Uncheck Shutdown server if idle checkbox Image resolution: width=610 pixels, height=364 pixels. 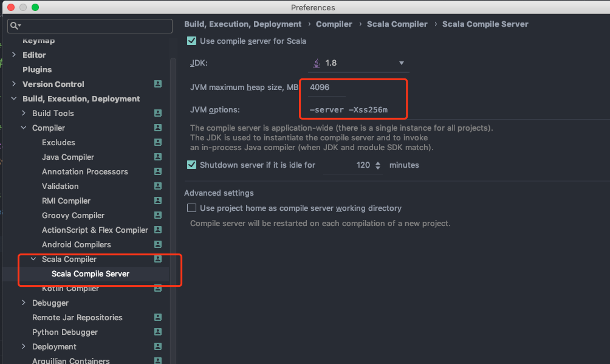point(191,165)
